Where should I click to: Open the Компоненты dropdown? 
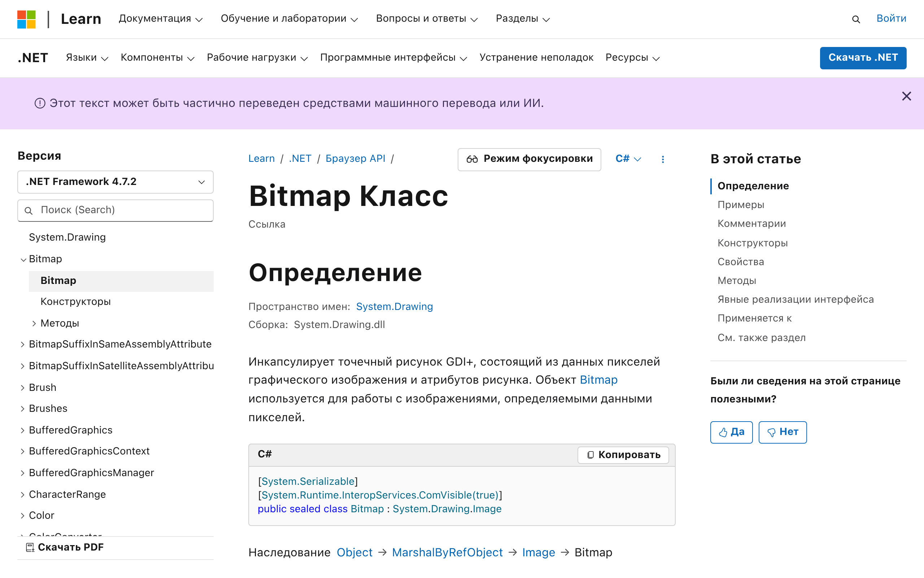[x=157, y=58]
